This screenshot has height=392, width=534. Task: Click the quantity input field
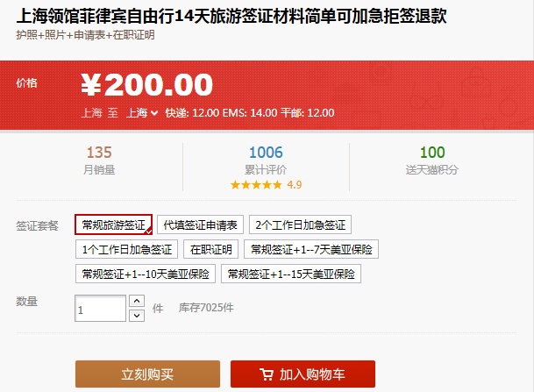[x=101, y=308]
